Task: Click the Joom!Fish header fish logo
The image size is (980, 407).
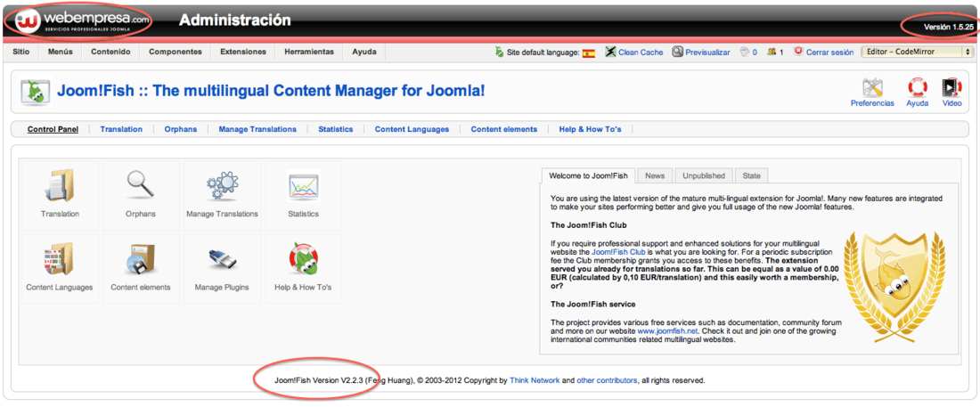Action: [35, 91]
